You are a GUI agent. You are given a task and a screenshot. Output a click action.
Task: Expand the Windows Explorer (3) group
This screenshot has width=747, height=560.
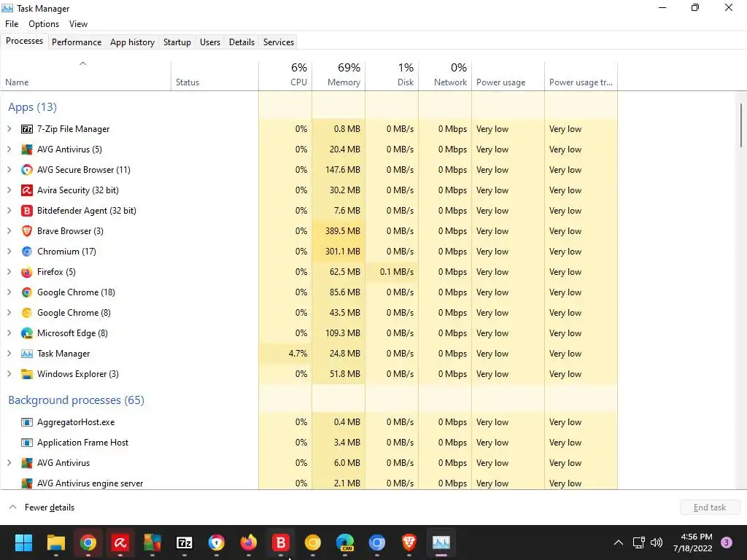tap(9, 374)
